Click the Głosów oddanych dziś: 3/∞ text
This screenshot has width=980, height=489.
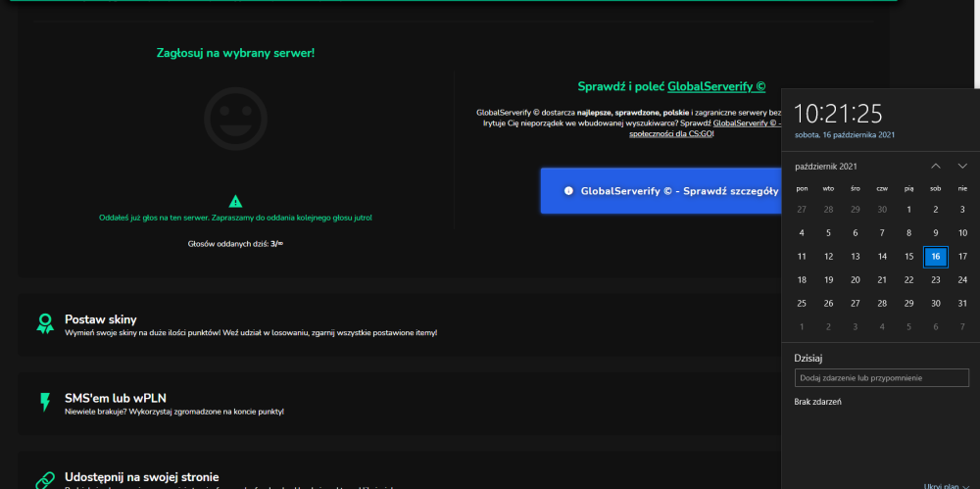tap(235, 243)
